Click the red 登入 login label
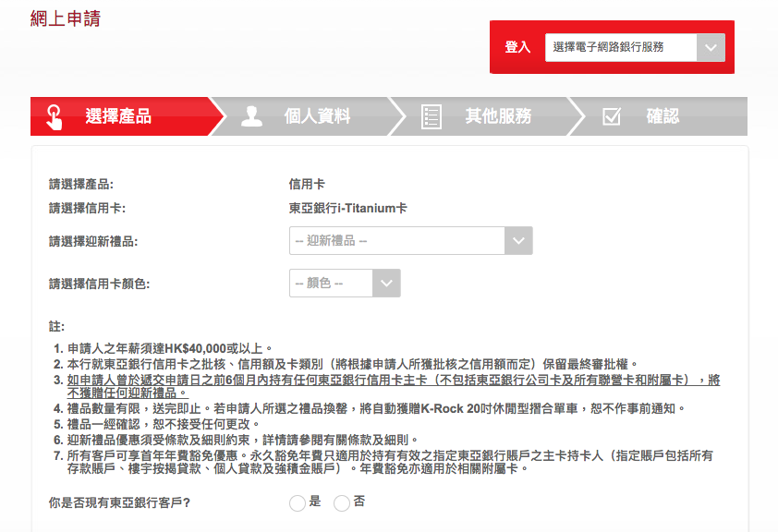 [x=517, y=47]
